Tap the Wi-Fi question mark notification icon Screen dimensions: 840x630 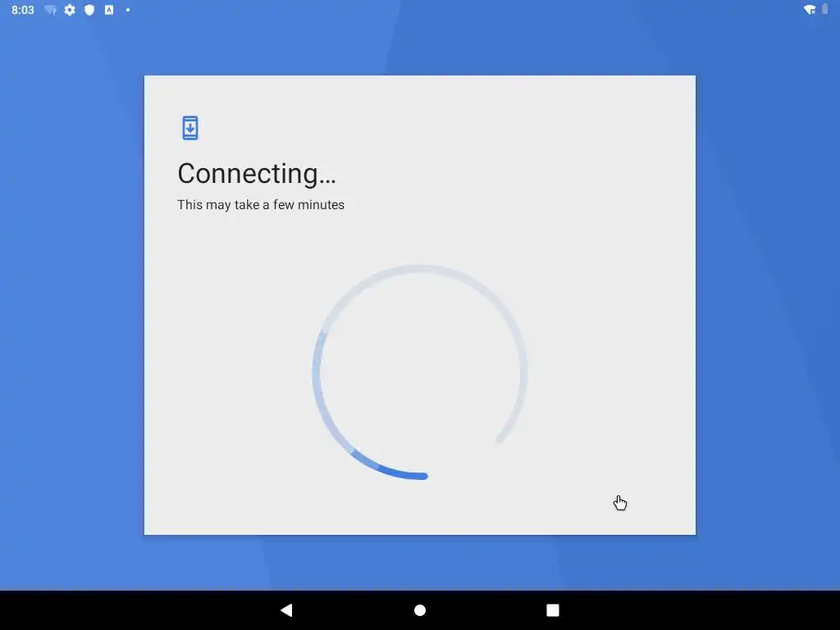[50, 10]
